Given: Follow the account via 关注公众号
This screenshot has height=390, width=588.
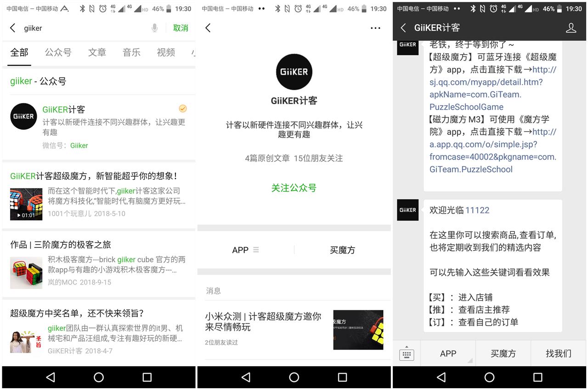Looking at the screenshot, I should click(x=294, y=188).
